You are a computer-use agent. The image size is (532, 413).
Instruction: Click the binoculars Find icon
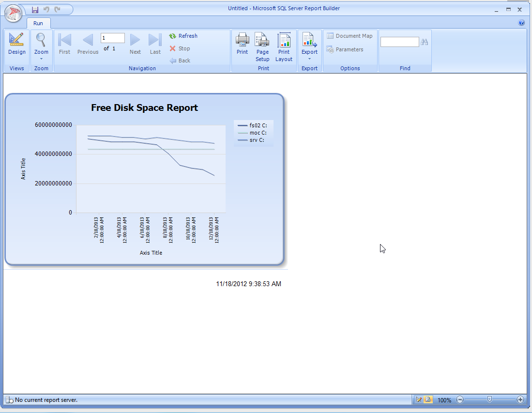point(425,42)
